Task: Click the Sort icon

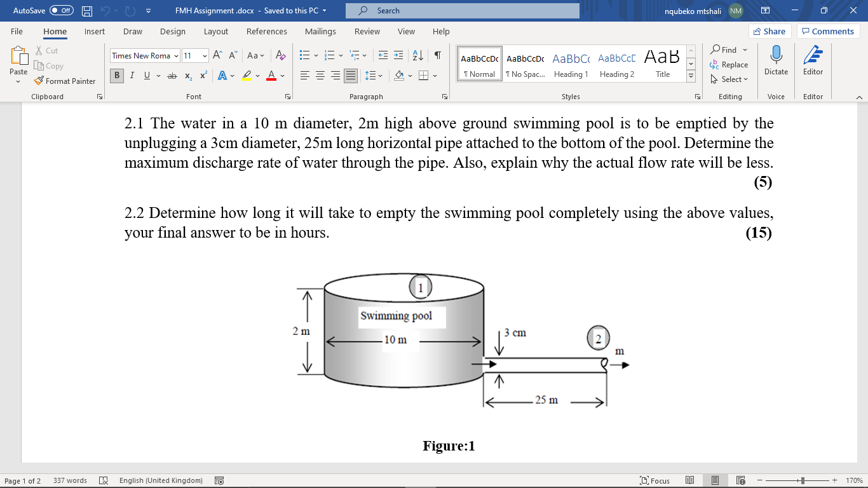Action: (418, 55)
